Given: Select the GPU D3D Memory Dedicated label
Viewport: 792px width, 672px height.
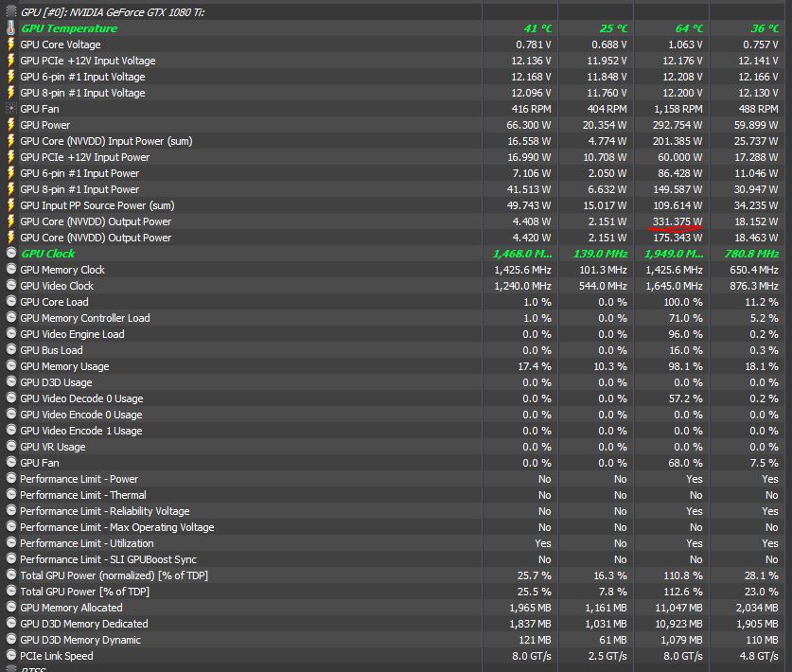Looking at the screenshot, I should [x=84, y=624].
